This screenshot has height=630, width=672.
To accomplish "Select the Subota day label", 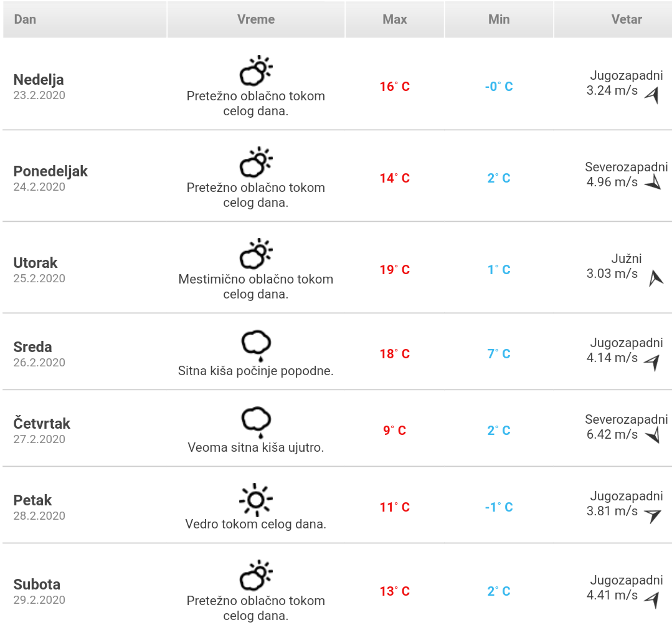I will coord(37,585).
